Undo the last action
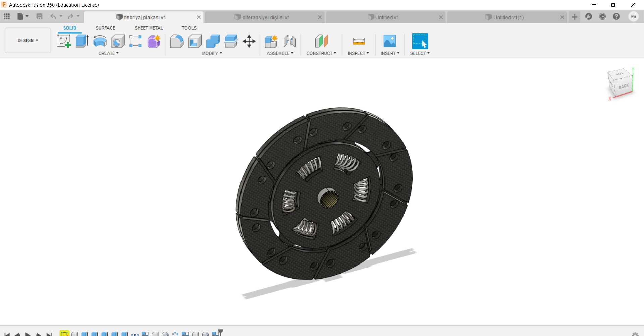This screenshot has width=644, height=336. click(53, 16)
